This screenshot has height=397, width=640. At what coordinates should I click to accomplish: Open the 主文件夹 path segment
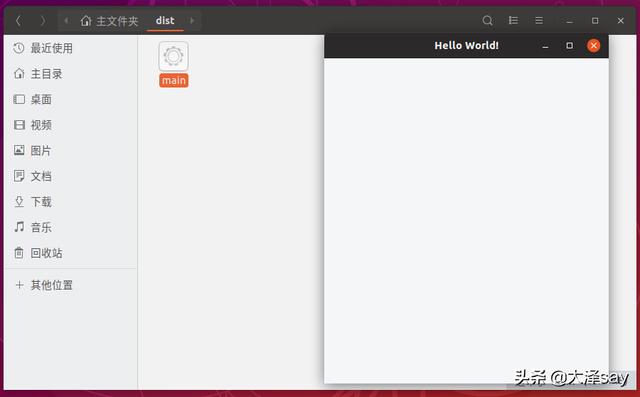point(109,21)
